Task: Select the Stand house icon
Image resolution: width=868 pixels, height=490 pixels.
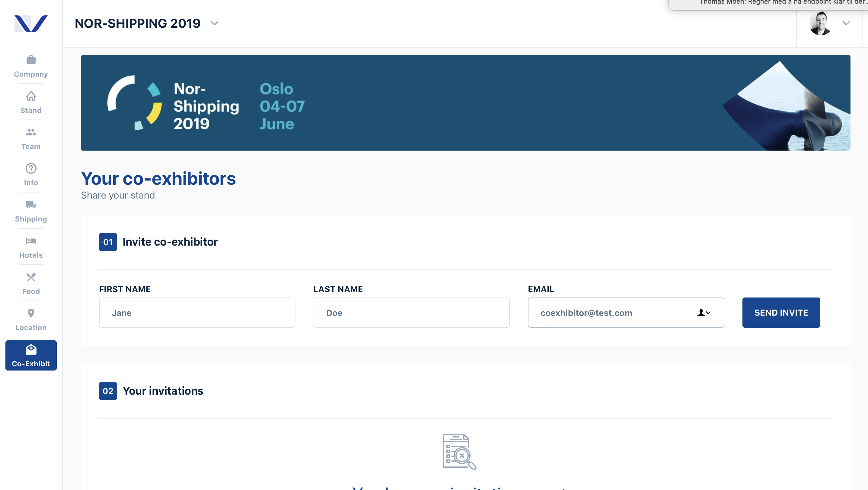Action: click(x=31, y=96)
